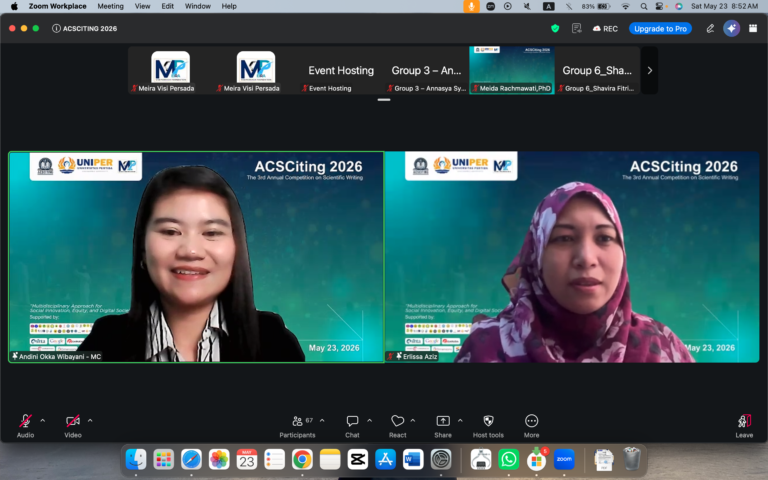Viewport: 768px width, 480px height.
Task: Open Control Center in menu bar
Action: point(660,6)
